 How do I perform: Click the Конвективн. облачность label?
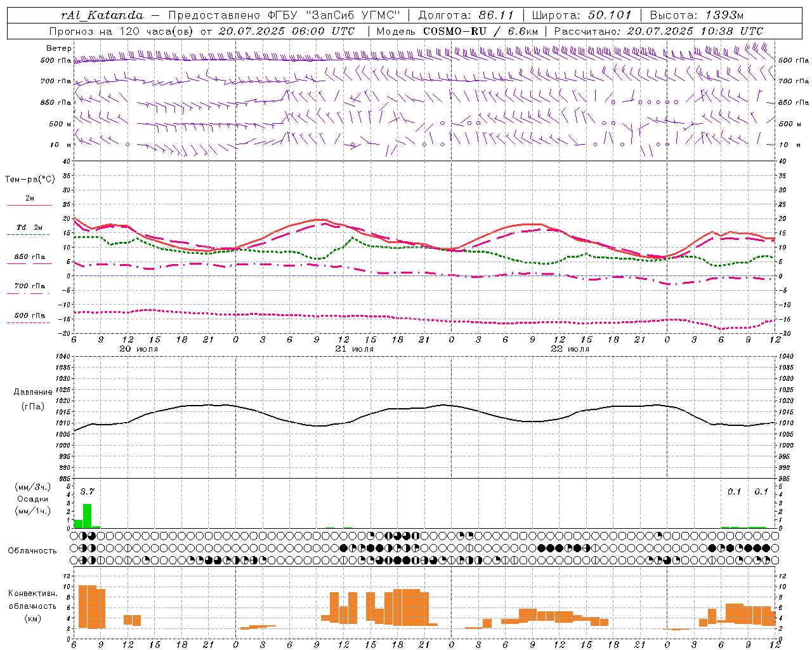(33, 600)
